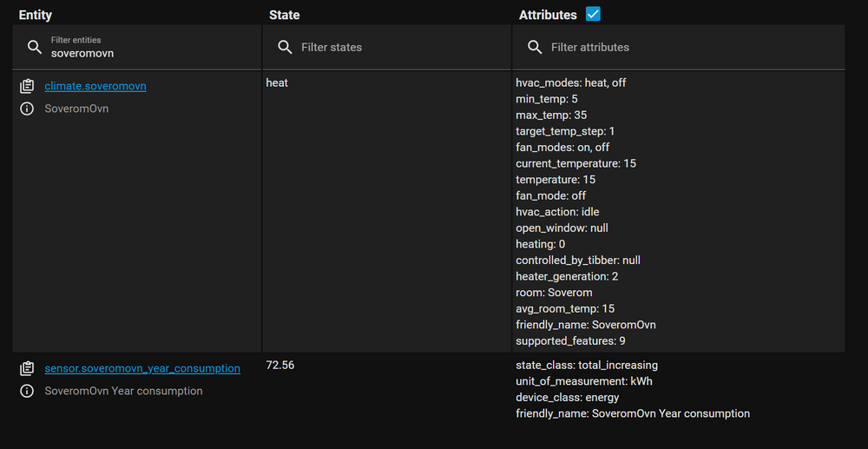Open info for SoveromOvn Year consumption

27,391
